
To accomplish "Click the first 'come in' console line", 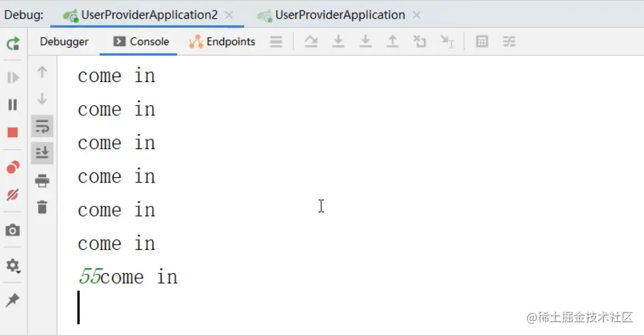I will pos(116,76).
